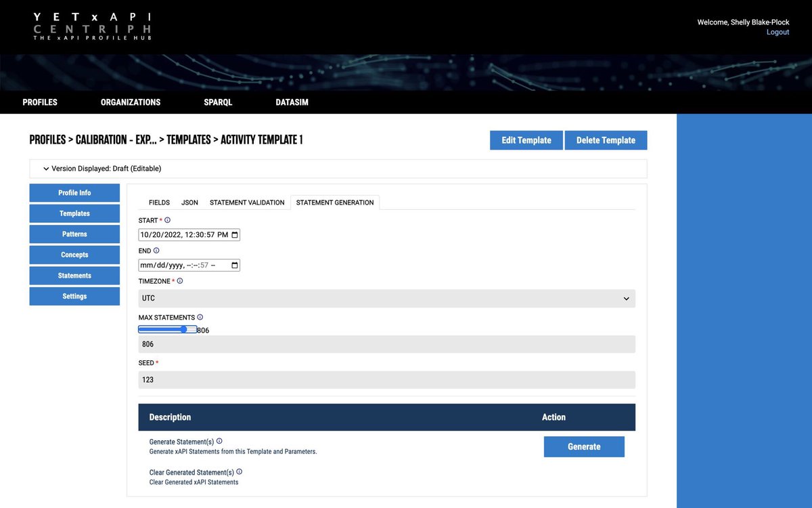
Task: Click the TIMEZONE info icon
Action: [180, 280]
